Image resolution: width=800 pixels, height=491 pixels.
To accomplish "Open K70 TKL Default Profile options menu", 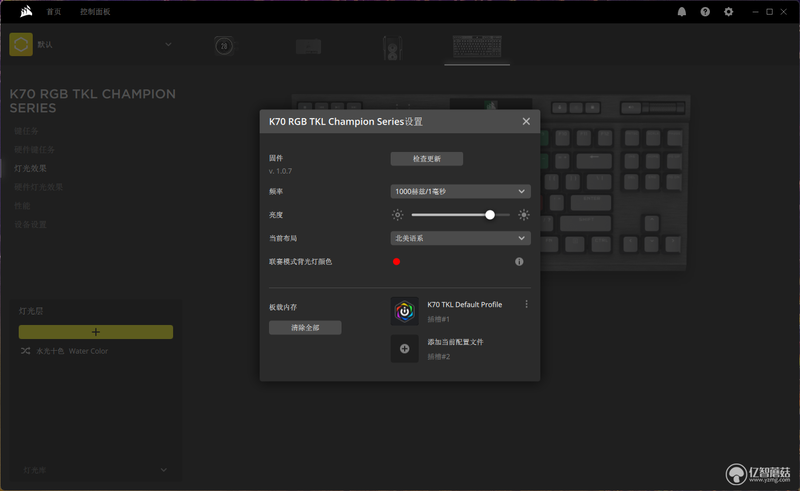I will pos(527,304).
